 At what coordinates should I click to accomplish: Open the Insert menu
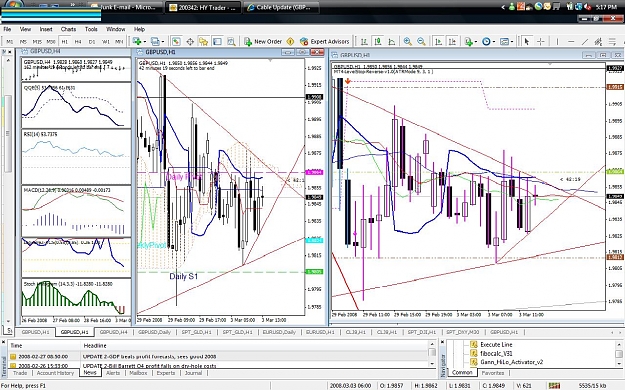click(46, 29)
